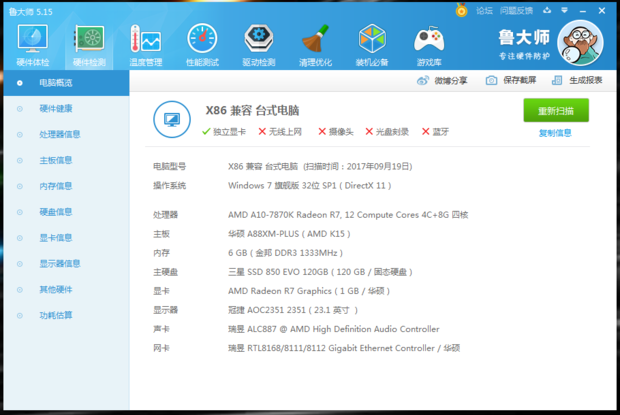Click the 保存截屏 camera icon
This screenshot has height=415, width=620.
click(491, 80)
